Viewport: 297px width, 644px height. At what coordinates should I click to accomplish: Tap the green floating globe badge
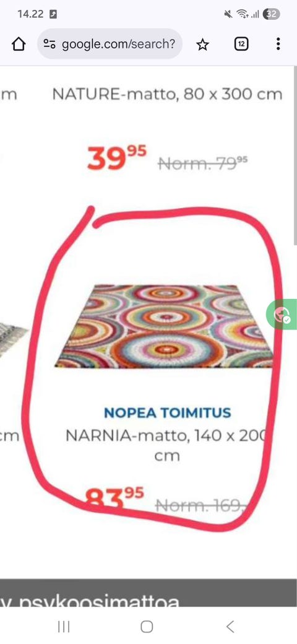[x=282, y=314]
